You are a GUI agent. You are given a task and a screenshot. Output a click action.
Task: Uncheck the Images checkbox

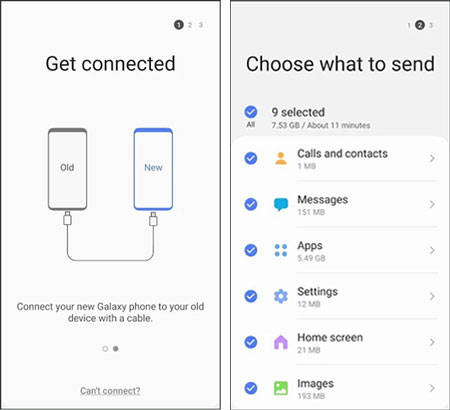(251, 388)
